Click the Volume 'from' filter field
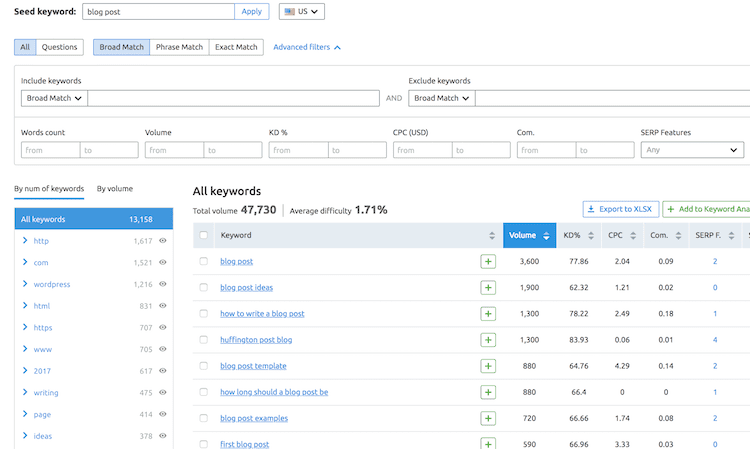The width and height of the screenshot is (750, 449). pos(174,150)
